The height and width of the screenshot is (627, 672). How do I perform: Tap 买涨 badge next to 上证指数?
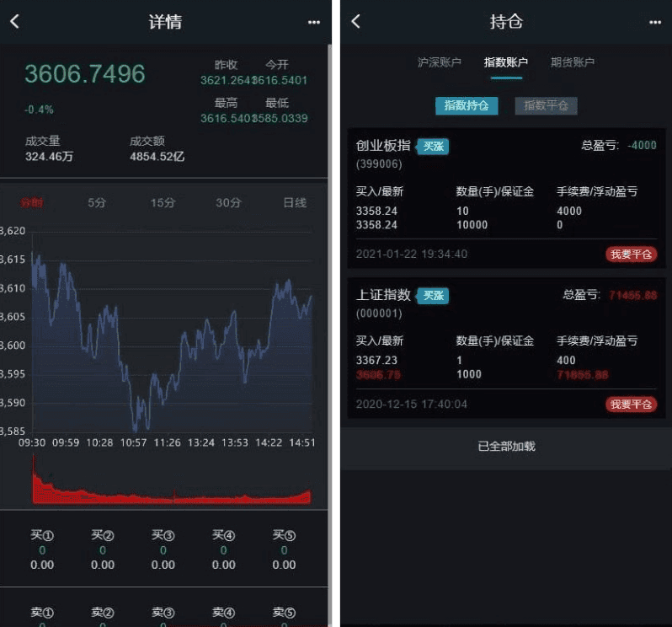tap(434, 296)
